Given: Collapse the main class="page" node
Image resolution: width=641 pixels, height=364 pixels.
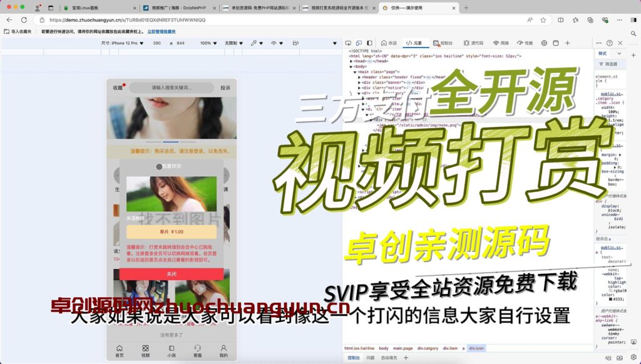Looking at the screenshot, I should tap(356, 72).
